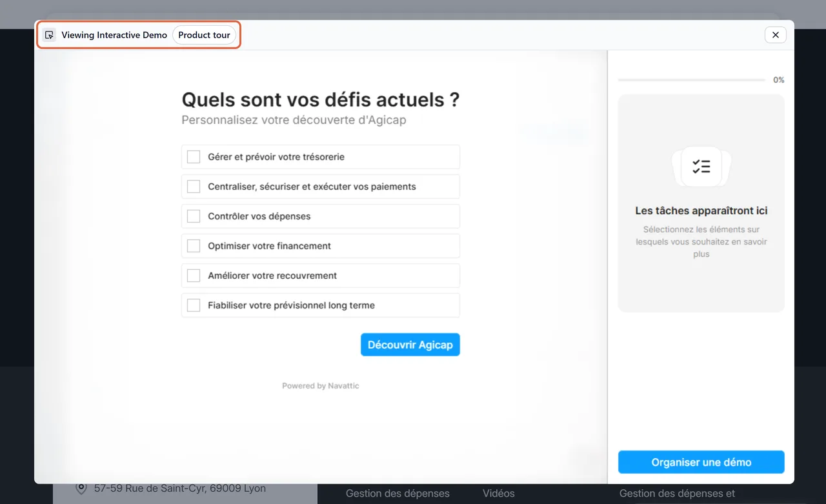Open the 'Powered by Navattic' link
Viewport: 826px width, 504px height.
[x=321, y=386]
